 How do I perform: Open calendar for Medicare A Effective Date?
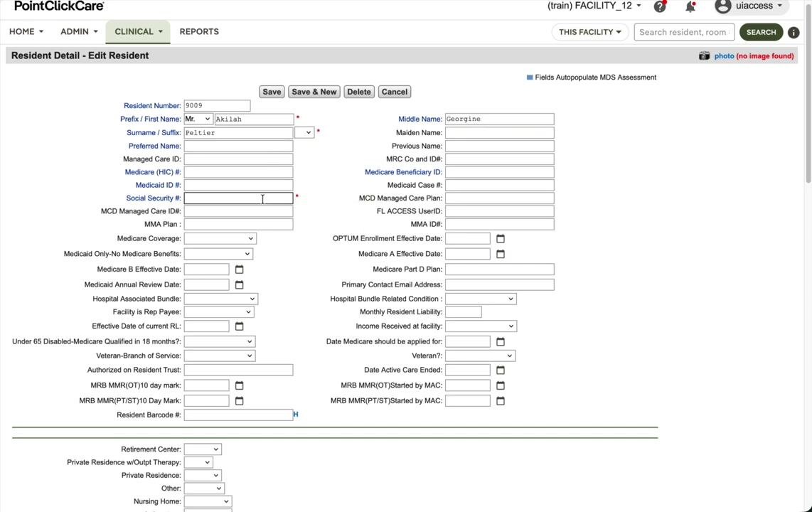pos(501,254)
